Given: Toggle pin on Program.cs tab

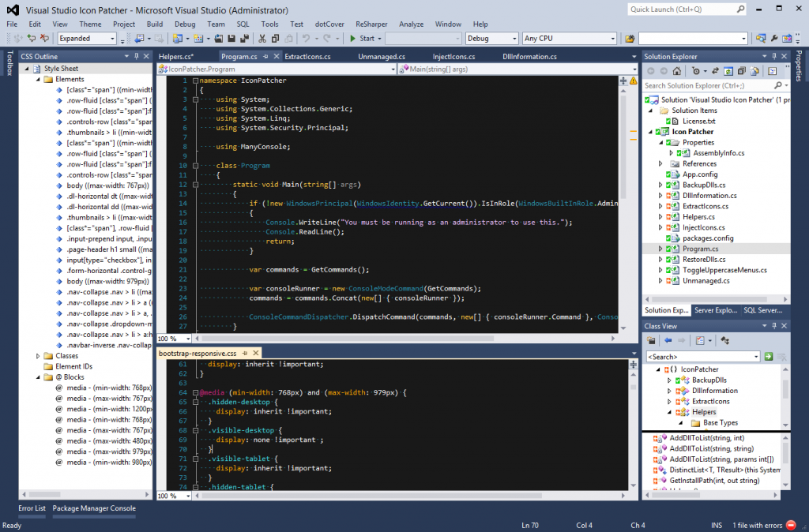Looking at the screenshot, I should (265, 56).
